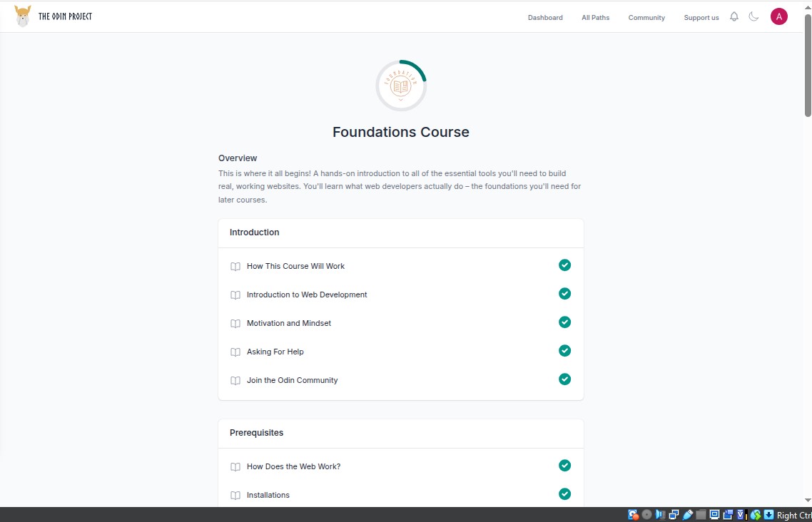Click book icon beside Join the Odin Community
The height and width of the screenshot is (522, 812).
coord(235,380)
